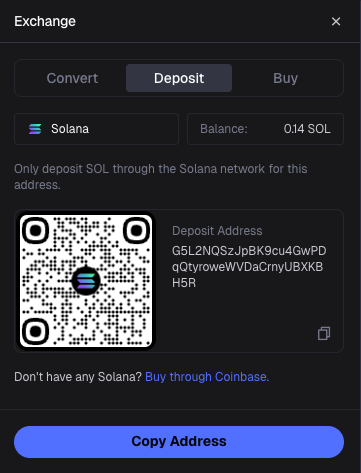The height and width of the screenshot is (473, 361).
Task: Click the deposit QR code image
Action: click(86, 281)
